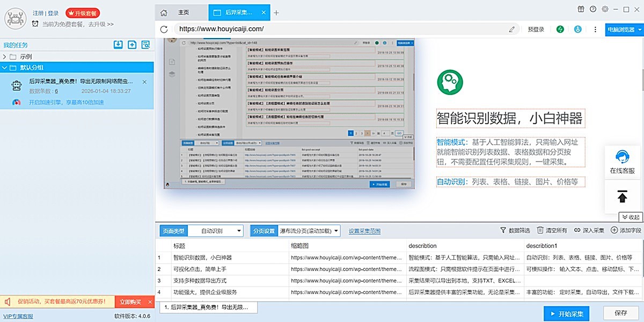Open the settings gear icon
Image resolution: width=644 pixels, height=322 pixels.
(x=605, y=9)
